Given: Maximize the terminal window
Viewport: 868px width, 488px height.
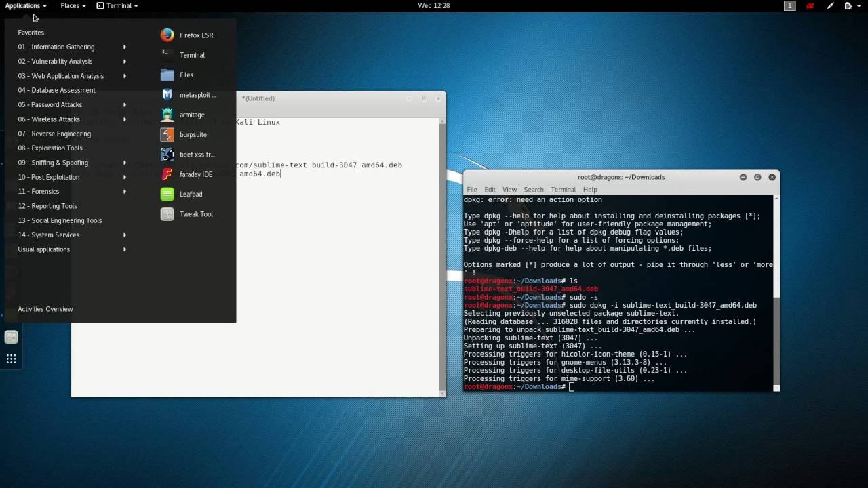Looking at the screenshot, I should [x=757, y=177].
